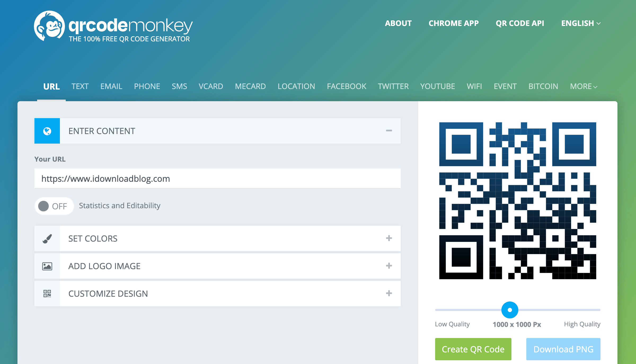Screen dimensions: 636x364
Task: Click the picture icon for Add Logo Image
Action: (47, 266)
